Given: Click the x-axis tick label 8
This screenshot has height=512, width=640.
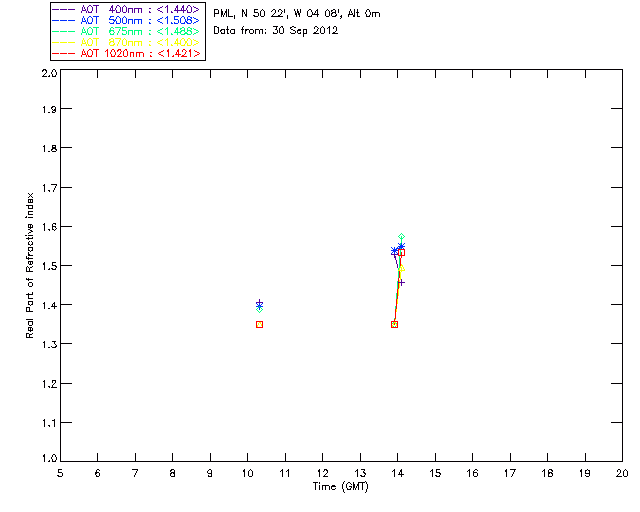Looking at the screenshot, I should click(x=173, y=473).
